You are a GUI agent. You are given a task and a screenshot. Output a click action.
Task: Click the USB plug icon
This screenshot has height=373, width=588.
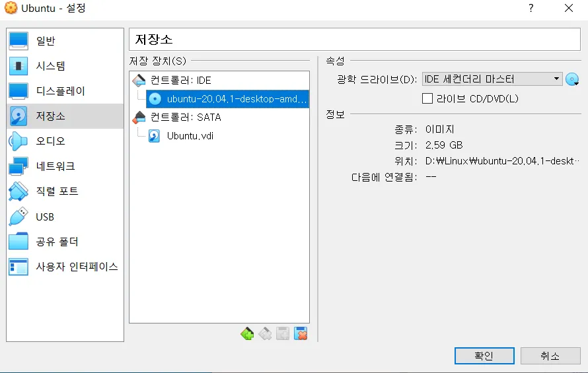(x=18, y=217)
